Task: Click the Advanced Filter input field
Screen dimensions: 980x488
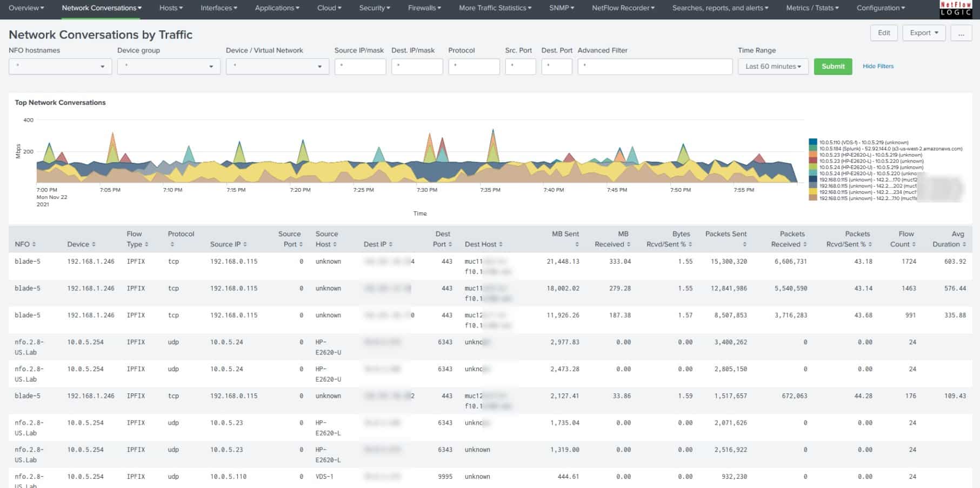Action: (655, 66)
